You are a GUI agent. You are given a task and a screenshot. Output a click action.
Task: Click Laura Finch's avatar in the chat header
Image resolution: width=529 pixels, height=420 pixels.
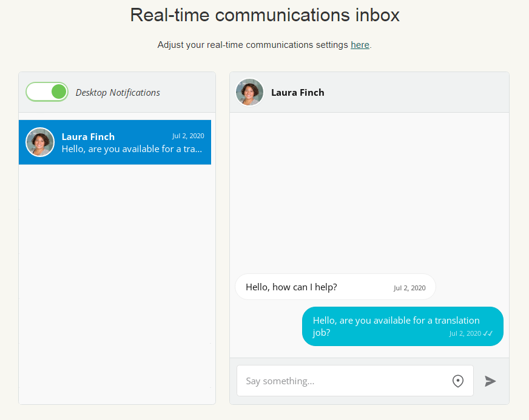[249, 92]
